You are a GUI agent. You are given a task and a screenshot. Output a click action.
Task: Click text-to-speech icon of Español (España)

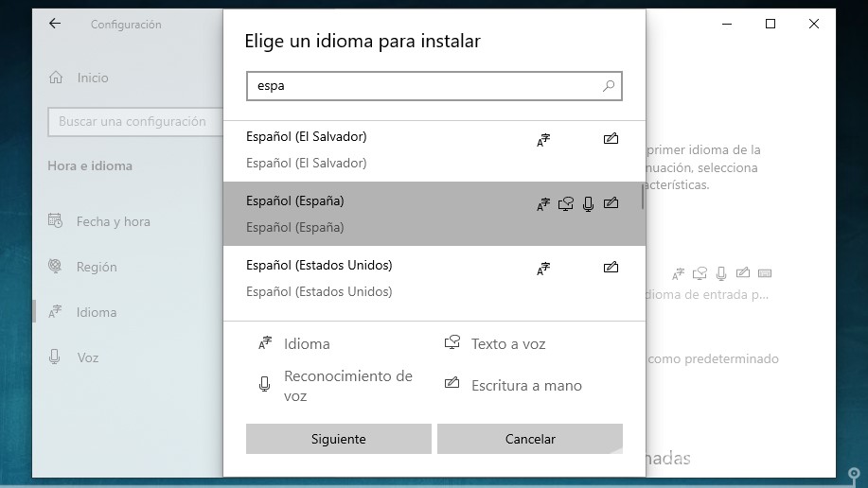click(x=566, y=204)
